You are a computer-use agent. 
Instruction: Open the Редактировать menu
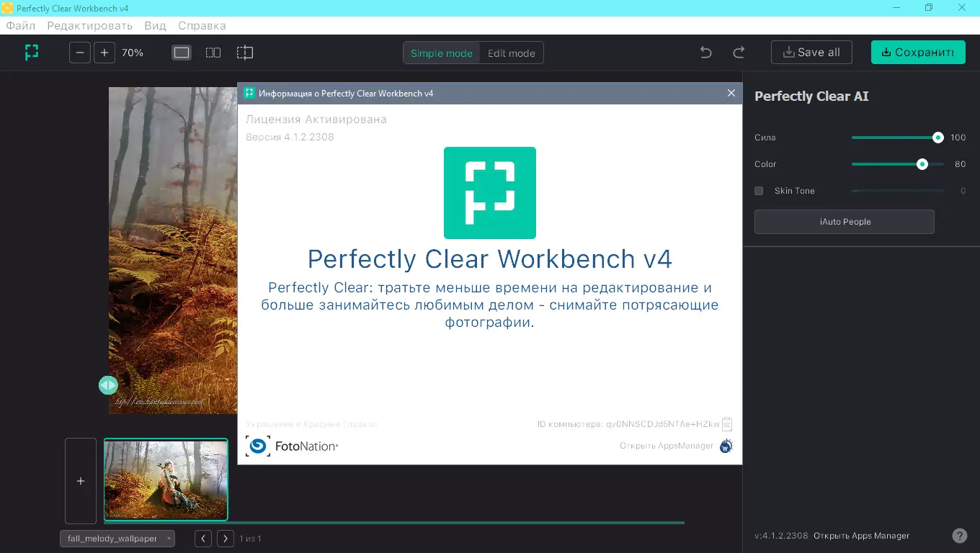[x=90, y=25]
